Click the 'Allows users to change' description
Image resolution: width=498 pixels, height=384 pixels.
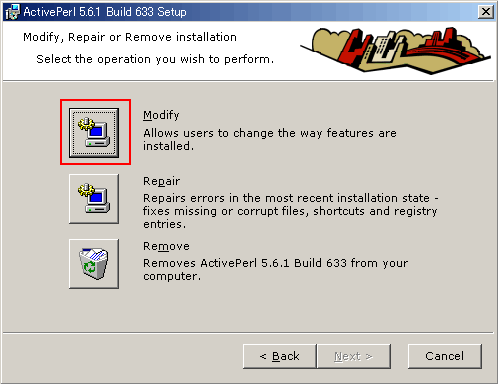(270, 140)
